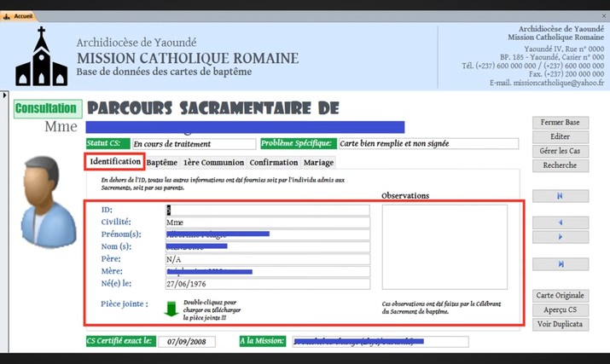Image resolution: width=610 pixels, height=364 pixels.
Task: Click the Nom (s) input field
Action: tap(268, 247)
